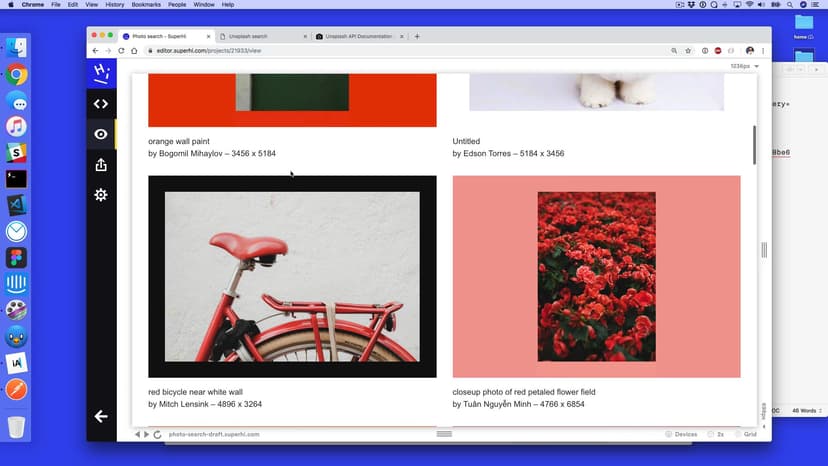The image size is (828, 466).
Task: Click the eye preview icon in sidebar
Action: 101,134
